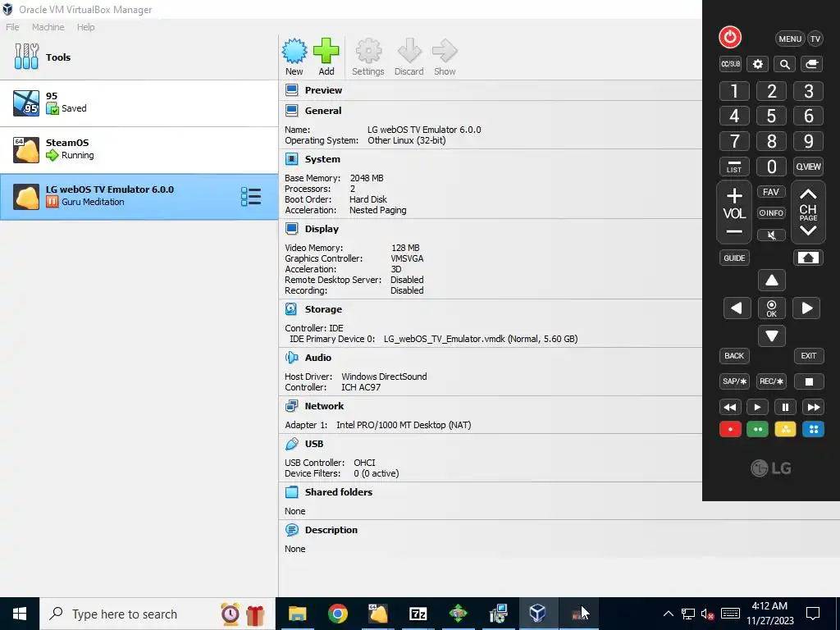Click the channel up chevron

(x=808, y=194)
